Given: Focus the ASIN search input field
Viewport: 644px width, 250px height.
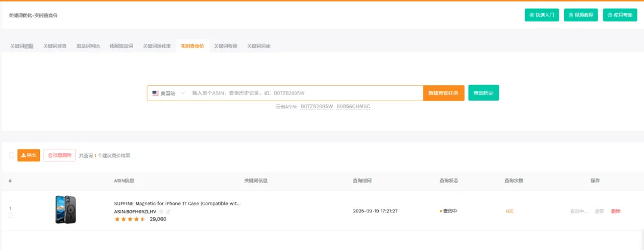Looking at the screenshot, I should [306, 93].
